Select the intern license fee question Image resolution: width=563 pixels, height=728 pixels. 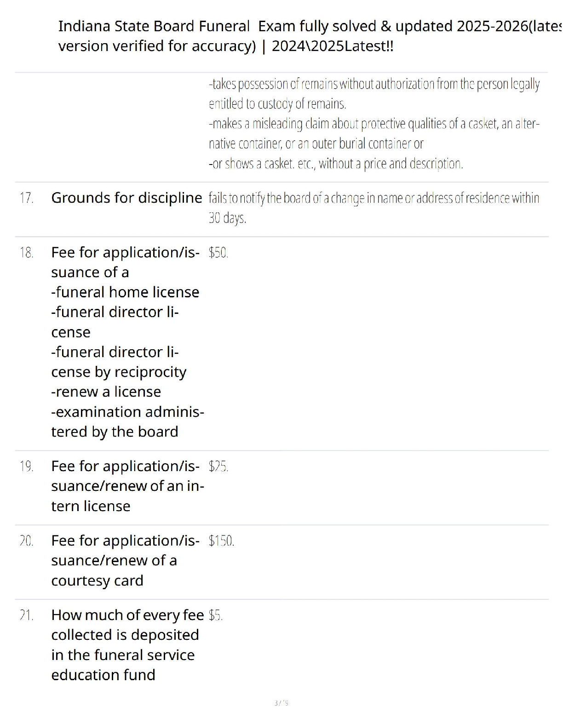tap(127, 486)
